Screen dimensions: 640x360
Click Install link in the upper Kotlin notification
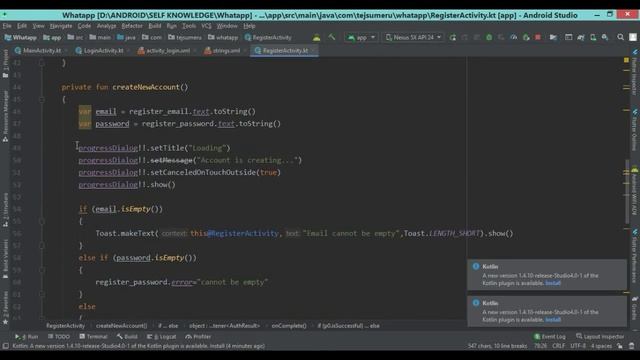click(553, 283)
